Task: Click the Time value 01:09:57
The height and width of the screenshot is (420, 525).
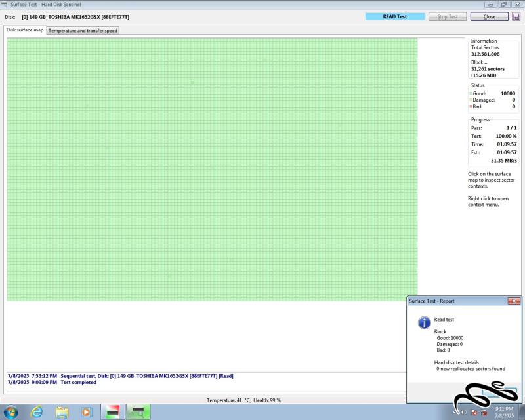Action: pos(507,144)
